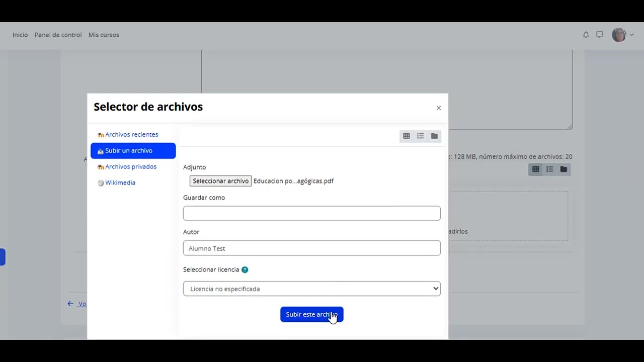This screenshot has height=362, width=644.
Task: Switch file picker to folder tree view
Action: (434, 136)
